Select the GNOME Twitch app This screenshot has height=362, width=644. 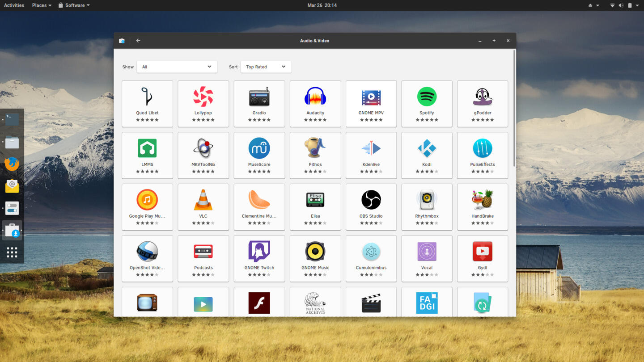259,258
